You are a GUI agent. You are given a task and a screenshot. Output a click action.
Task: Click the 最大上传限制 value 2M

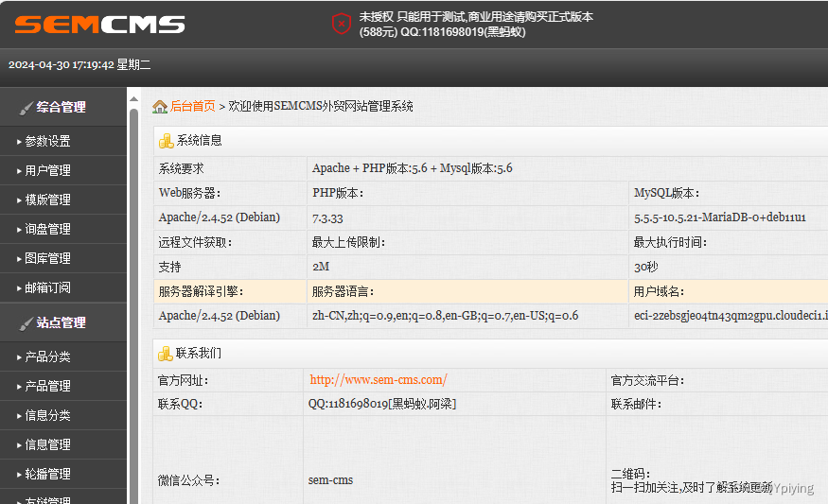[321, 267]
